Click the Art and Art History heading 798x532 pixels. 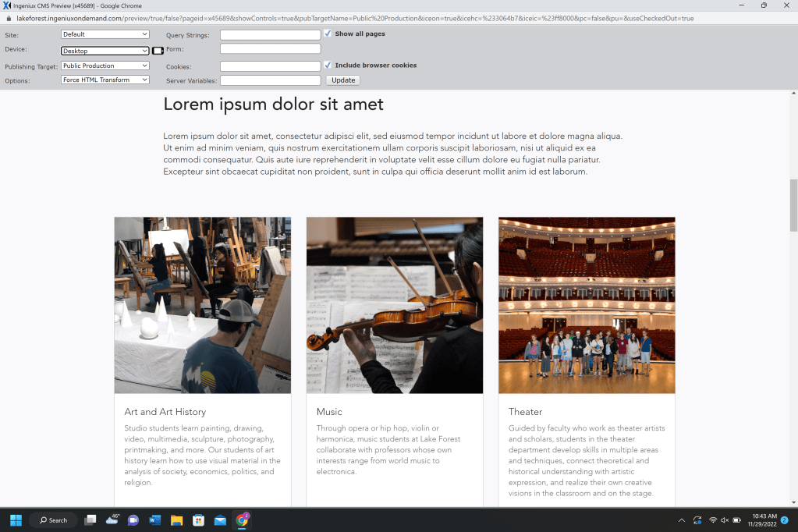[165, 412]
